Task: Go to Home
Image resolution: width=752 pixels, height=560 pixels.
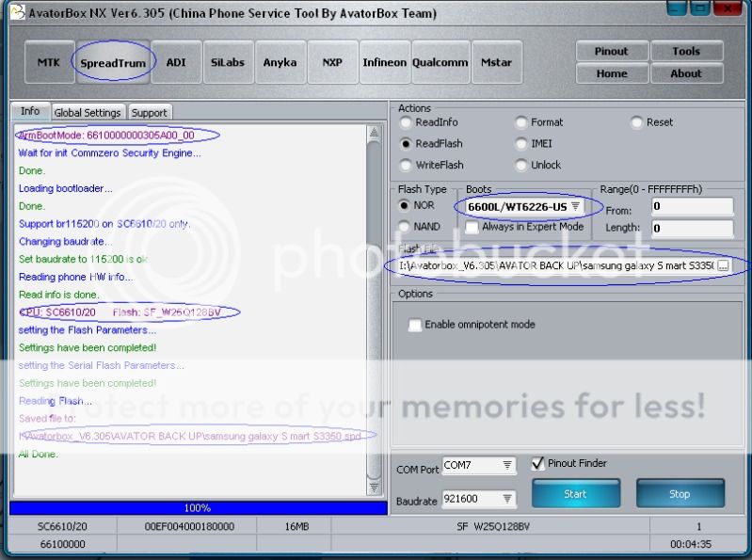Action: pyautogui.click(x=612, y=73)
